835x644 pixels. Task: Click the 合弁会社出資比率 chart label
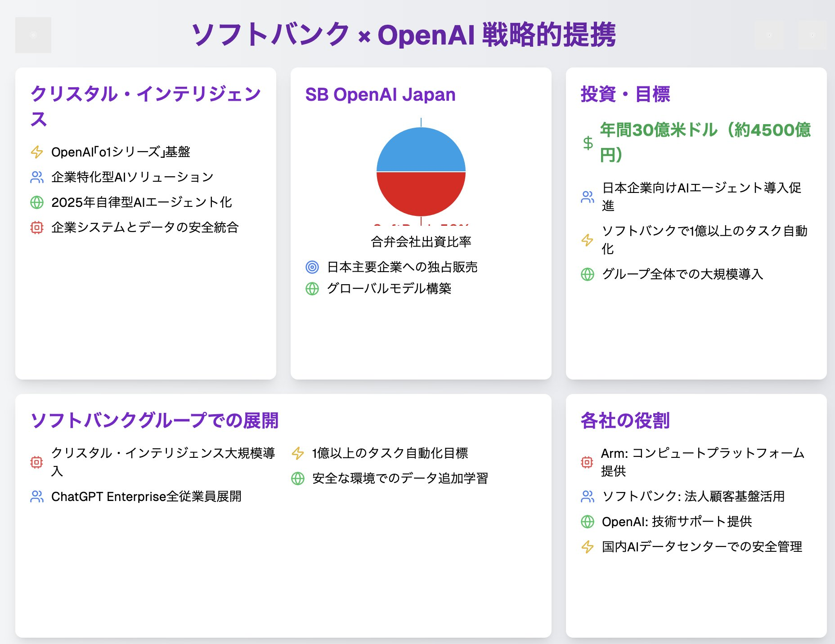coord(421,242)
